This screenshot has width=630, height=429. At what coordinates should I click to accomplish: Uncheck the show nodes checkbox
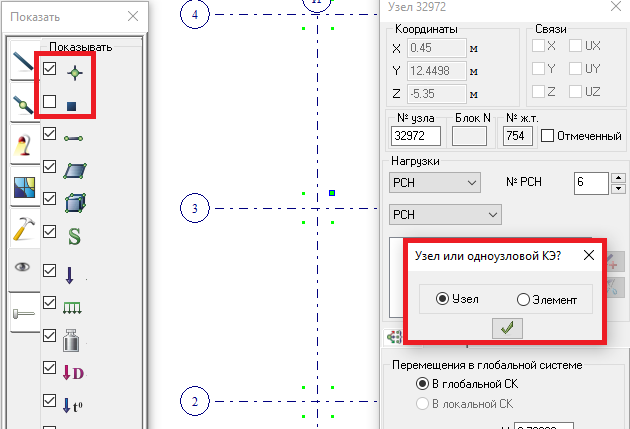pyautogui.click(x=50, y=69)
